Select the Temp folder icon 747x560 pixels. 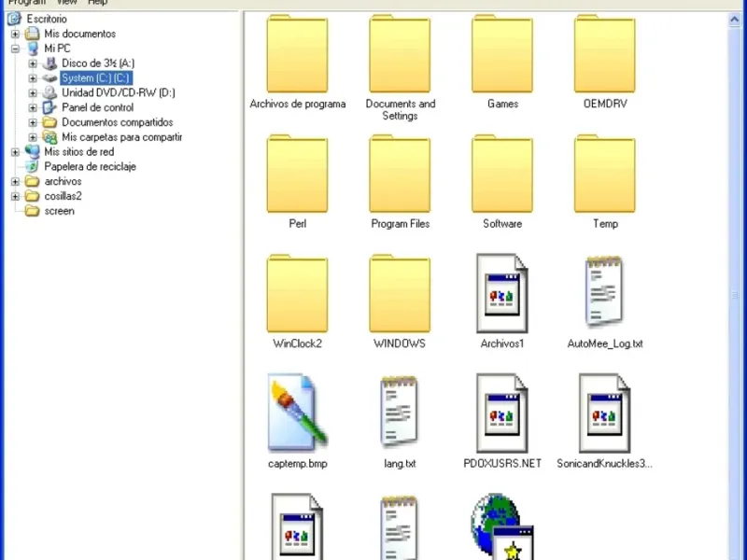click(x=604, y=174)
